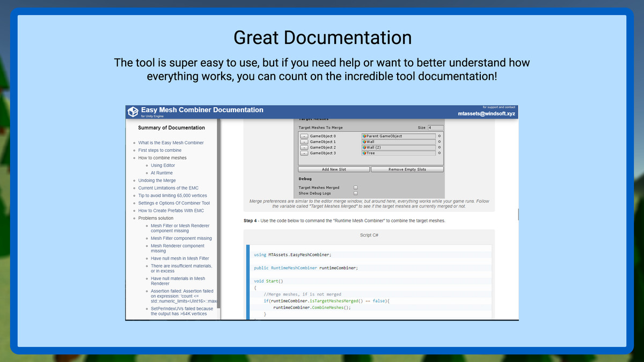Enable the 'Show Debug Logs' checkbox
Screen dimensions: 644x362
tap(356, 193)
